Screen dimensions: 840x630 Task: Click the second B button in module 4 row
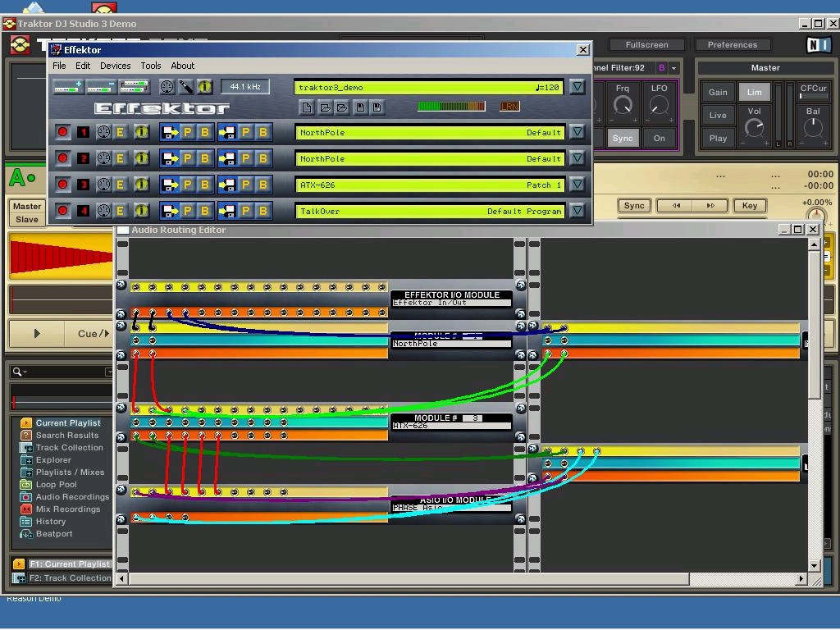263,211
